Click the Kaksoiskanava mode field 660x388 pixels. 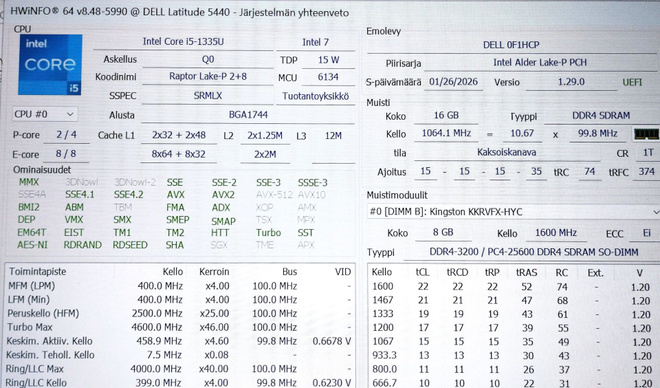[x=507, y=152]
